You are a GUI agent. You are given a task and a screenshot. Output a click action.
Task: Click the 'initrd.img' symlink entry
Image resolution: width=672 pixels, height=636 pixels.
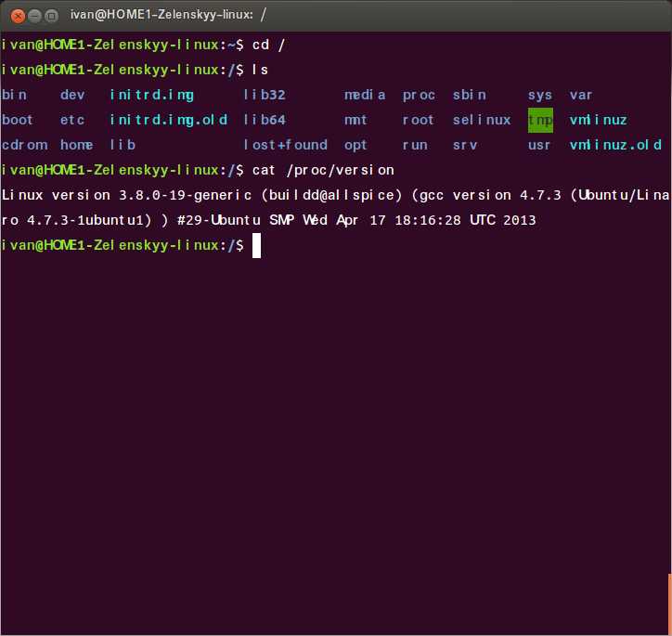point(152,95)
